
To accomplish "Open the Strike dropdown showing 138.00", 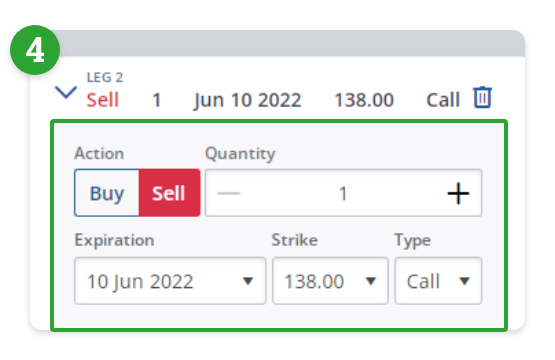I will pyautogui.click(x=330, y=281).
